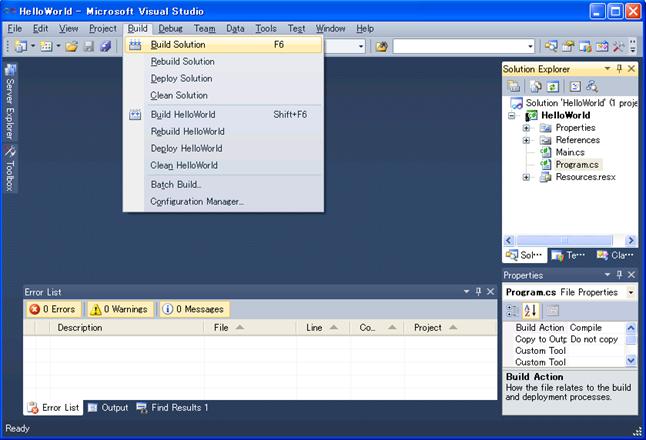
Task: Open Properties Window from the main toolbar
Action: point(568,46)
